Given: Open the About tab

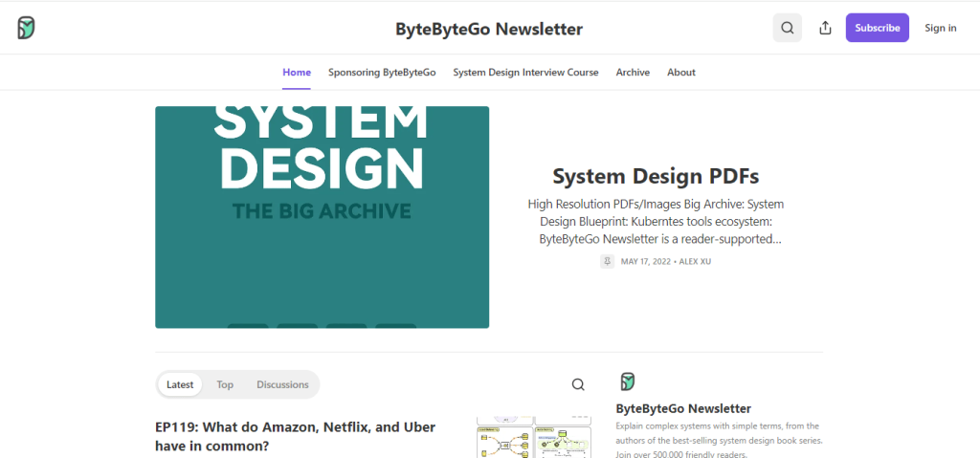Looking at the screenshot, I should pyautogui.click(x=681, y=73).
